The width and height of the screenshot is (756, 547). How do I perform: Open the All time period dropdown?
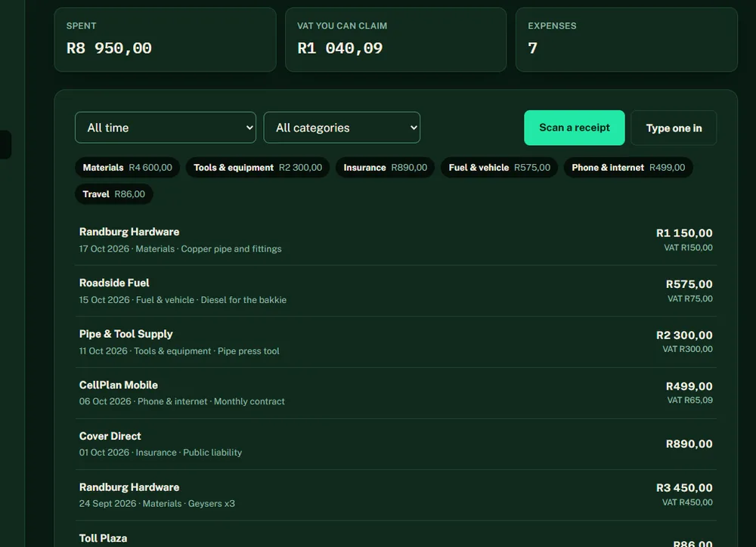pos(166,128)
